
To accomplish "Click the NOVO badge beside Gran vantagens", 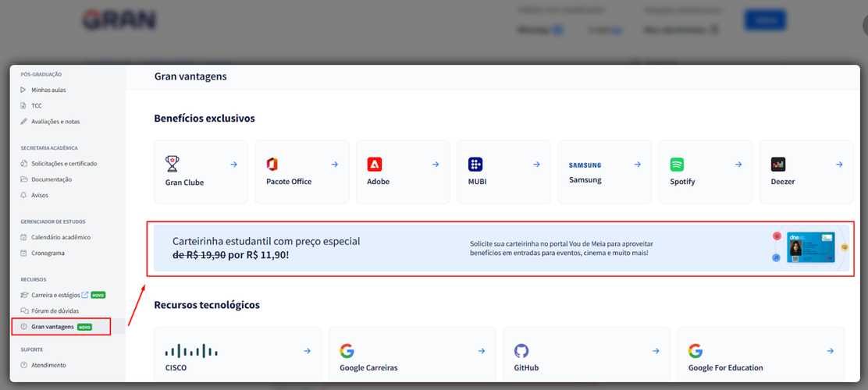I will tap(85, 327).
